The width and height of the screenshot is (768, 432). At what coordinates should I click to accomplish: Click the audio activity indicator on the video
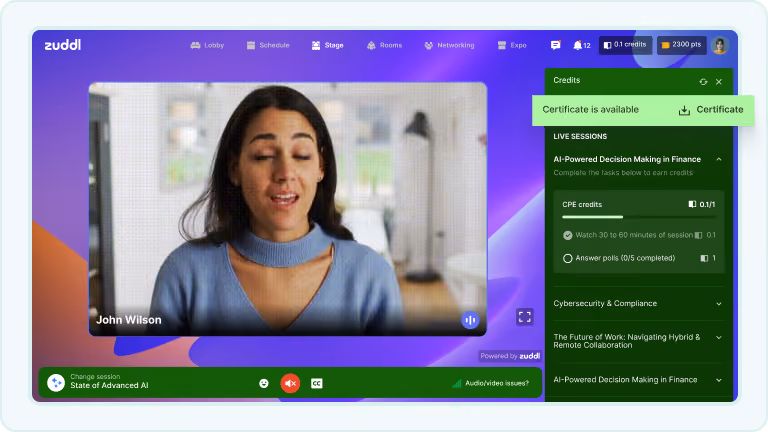tap(470, 320)
